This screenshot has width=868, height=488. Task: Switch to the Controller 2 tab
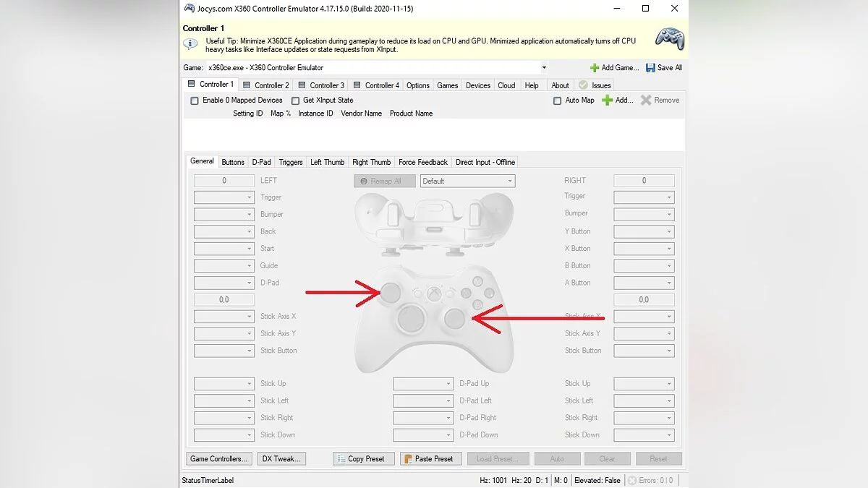point(266,85)
